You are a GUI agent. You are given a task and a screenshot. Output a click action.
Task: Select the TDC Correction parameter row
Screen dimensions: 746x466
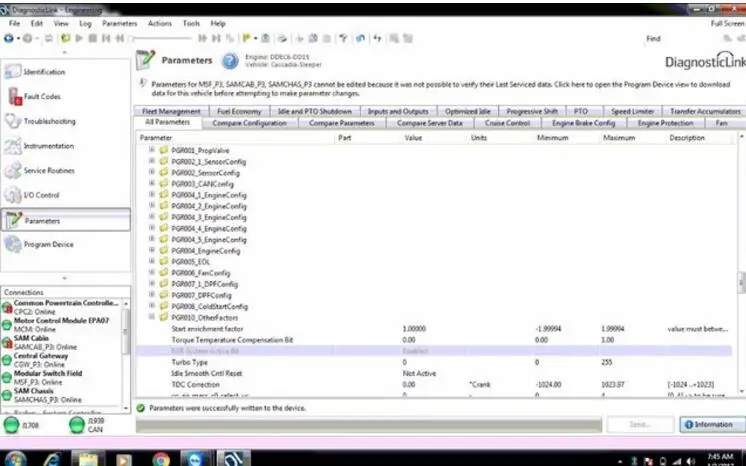pos(434,385)
